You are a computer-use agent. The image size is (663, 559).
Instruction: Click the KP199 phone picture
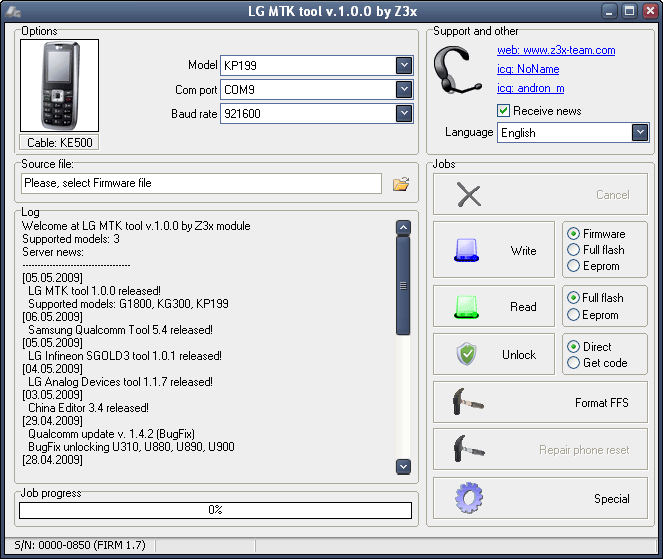pyautogui.click(x=60, y=85)
